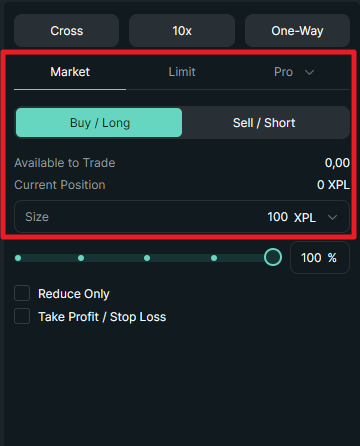Open the XPL size unit dropdown
Image resolution: width=360 pixels, height=446 pixels.
click(x=315, y=217)
